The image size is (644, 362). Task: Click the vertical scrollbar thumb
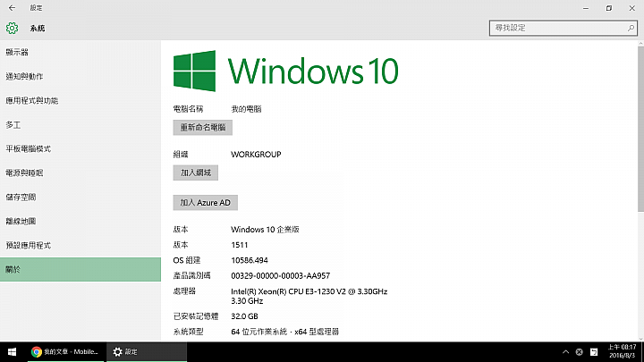point(640,130)
